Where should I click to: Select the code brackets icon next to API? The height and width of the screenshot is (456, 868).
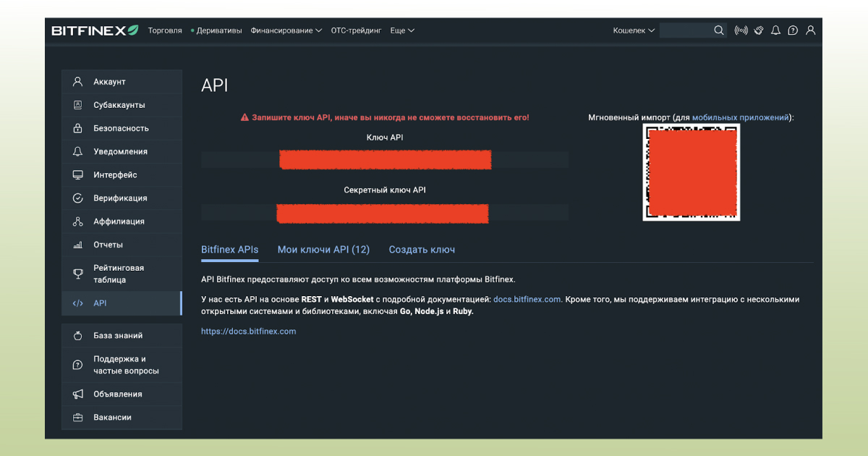click(x=77, y=303)
